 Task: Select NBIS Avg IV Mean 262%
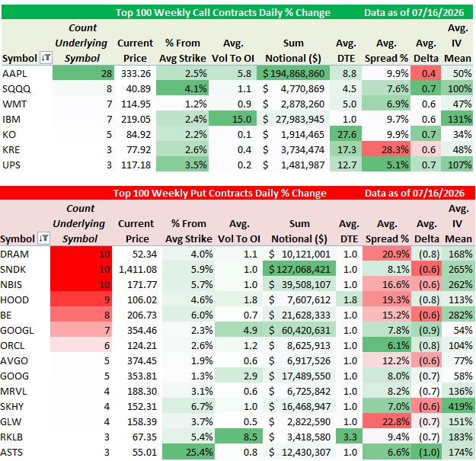(458, 284)
